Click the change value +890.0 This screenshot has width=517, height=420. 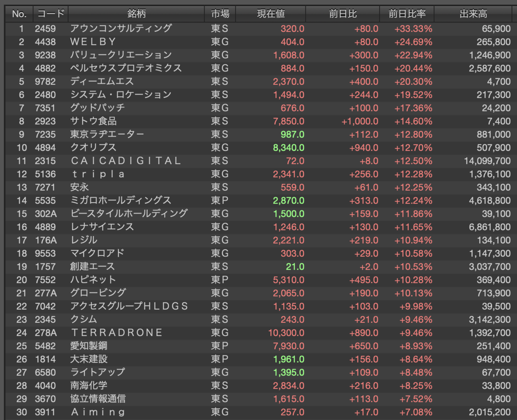pyautogui.click(x=364, y=332)
